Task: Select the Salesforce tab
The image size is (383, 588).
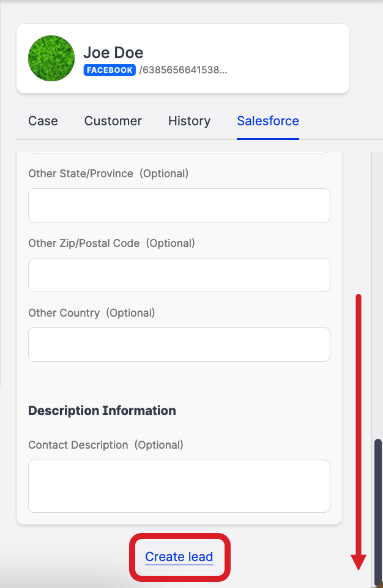Action: coord(268,121)
